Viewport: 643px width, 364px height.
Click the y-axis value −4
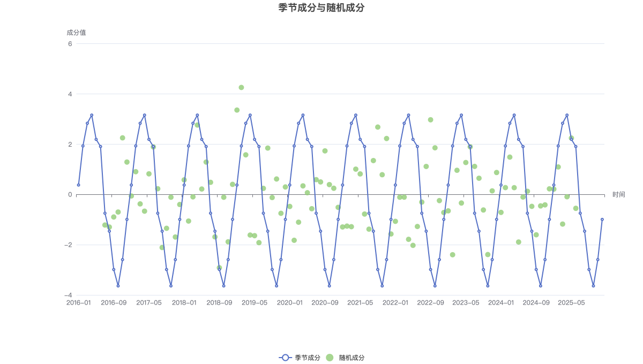pos(68,295)
